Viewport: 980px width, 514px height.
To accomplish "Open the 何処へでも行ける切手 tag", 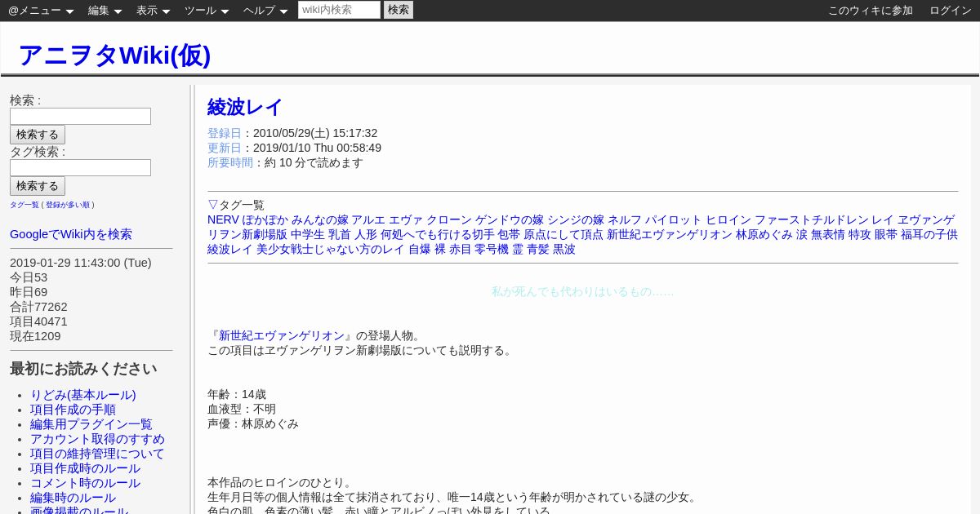I will coord(438,234).
